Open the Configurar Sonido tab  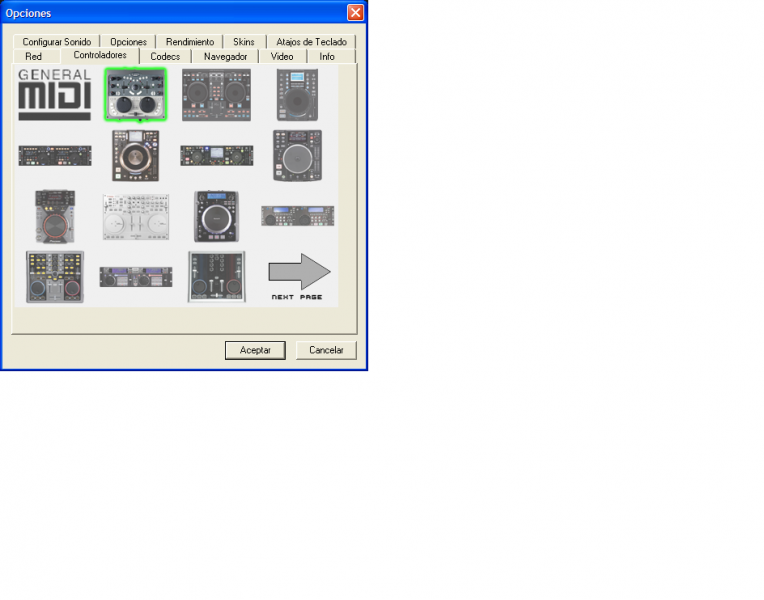pos(57,42)
